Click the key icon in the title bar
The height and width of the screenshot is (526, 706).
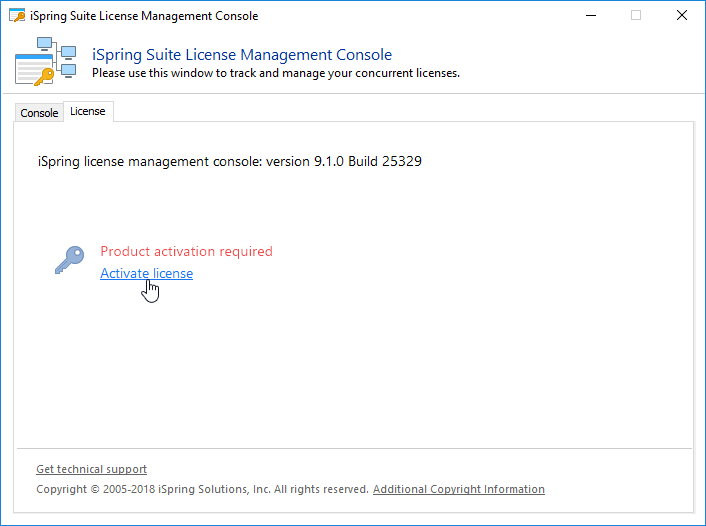click(x=16, y=16)
